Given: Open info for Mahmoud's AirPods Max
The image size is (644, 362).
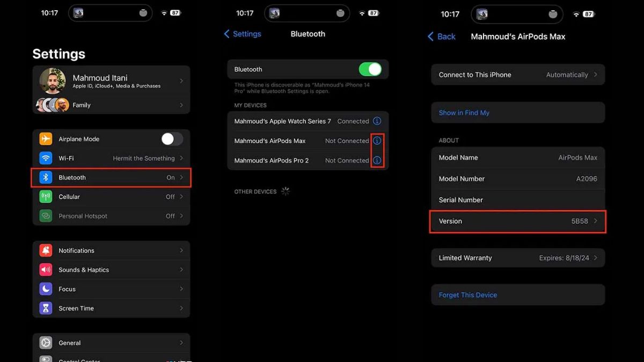Looking at the screenshot, I should (x=377, y=141).
